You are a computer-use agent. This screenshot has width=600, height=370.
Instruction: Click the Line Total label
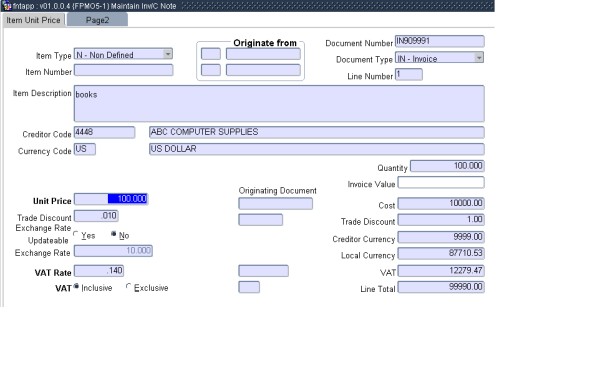point(377,289)
